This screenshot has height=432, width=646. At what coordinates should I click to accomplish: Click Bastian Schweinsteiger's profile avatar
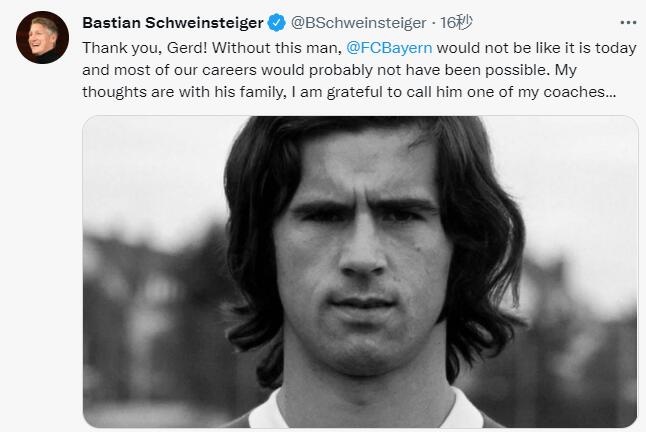41,40
